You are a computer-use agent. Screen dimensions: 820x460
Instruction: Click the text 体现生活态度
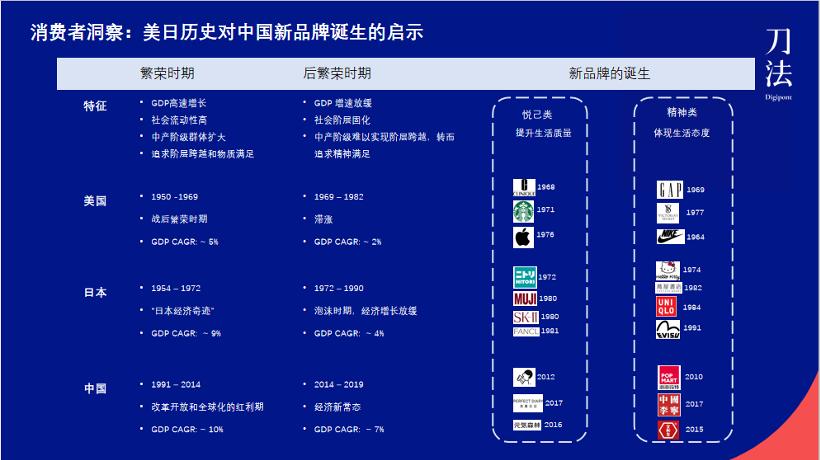point(681,133)
